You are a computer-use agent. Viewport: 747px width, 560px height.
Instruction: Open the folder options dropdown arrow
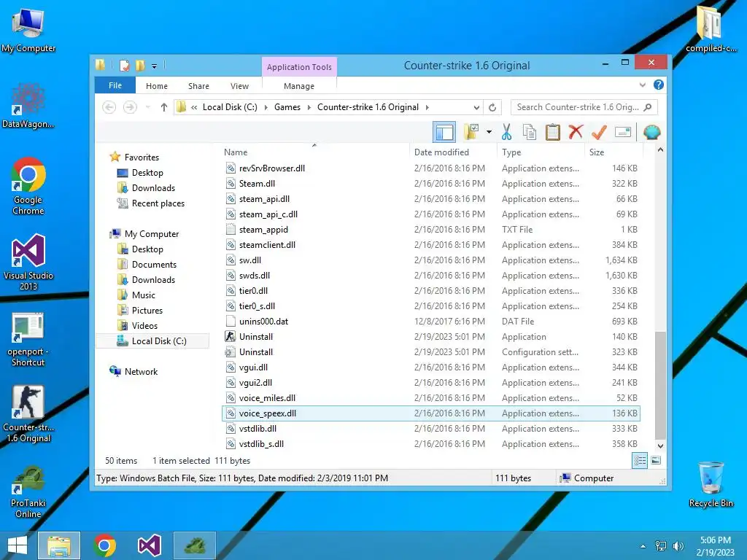coord(489,132)
